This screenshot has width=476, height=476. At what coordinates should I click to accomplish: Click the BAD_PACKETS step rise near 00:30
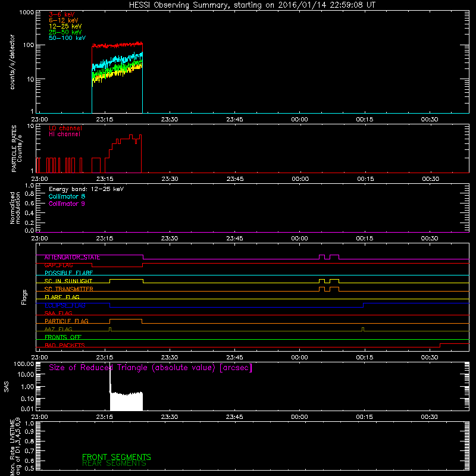[x=440, y=346]
